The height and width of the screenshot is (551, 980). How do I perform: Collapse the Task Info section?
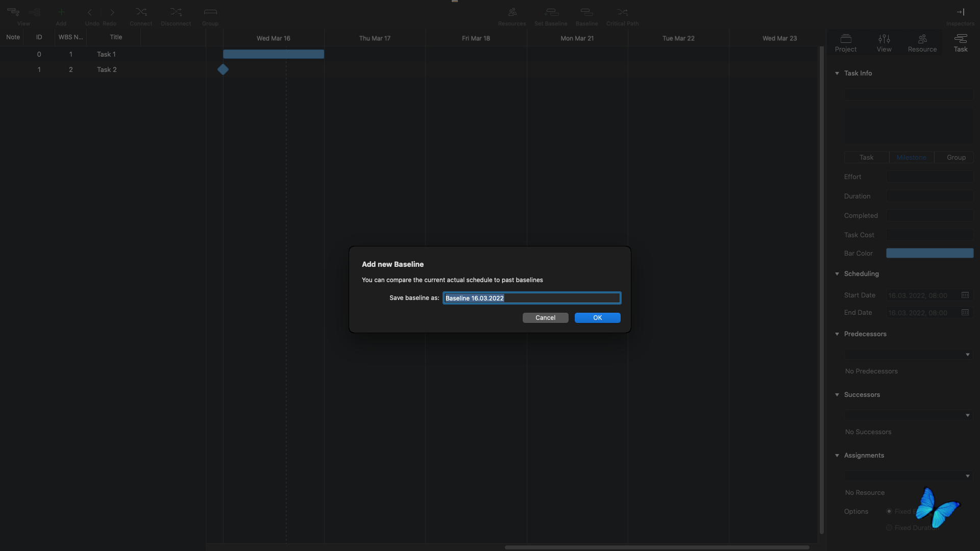(x=837, y=73)
